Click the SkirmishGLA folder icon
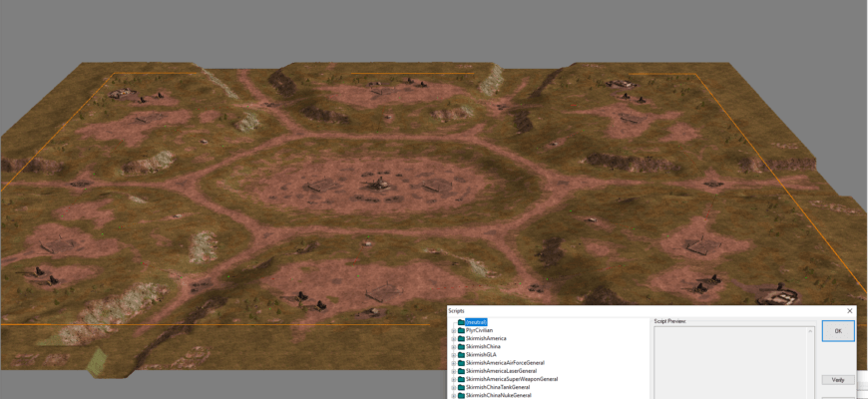 pyautogui.click(x=461, y=354)
